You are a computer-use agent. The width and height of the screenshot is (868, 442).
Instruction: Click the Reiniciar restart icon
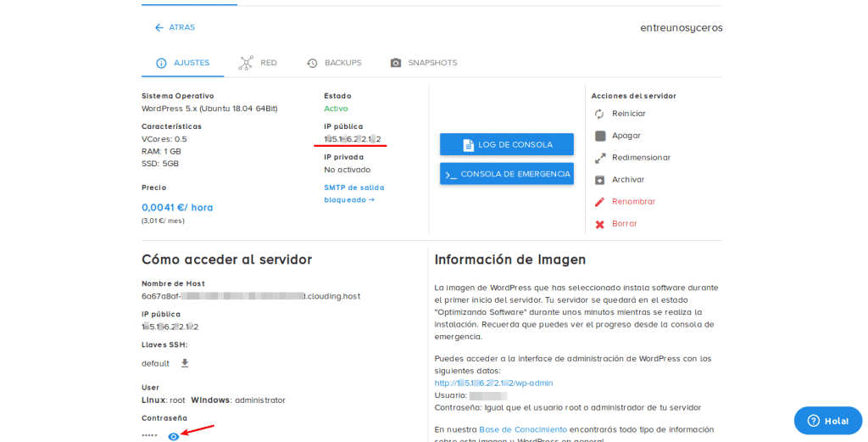tap(599, 114)
